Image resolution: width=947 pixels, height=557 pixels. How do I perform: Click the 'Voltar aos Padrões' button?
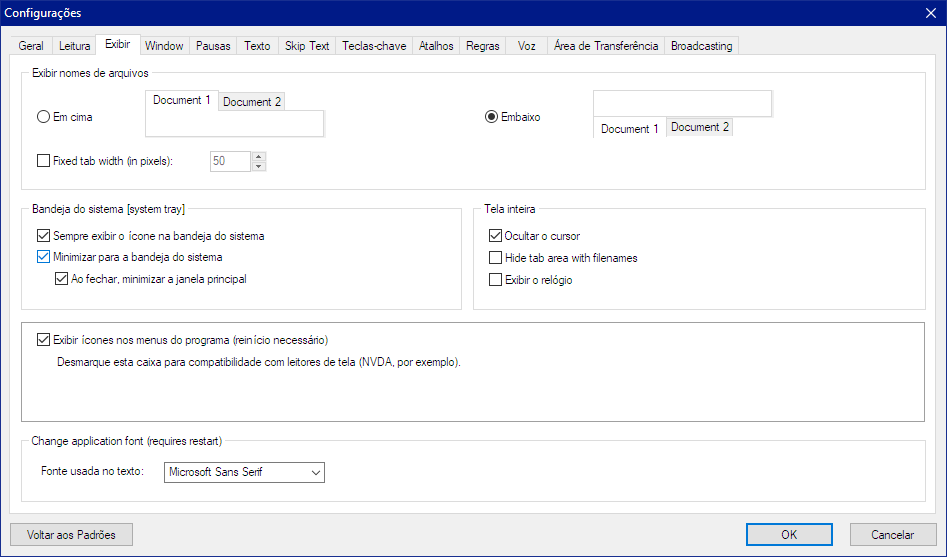(x=71, y=535)
